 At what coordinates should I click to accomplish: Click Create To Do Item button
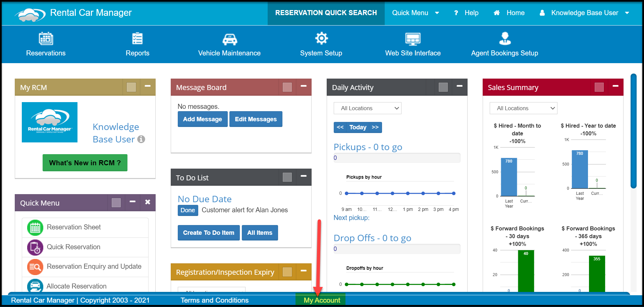[209, 233]
